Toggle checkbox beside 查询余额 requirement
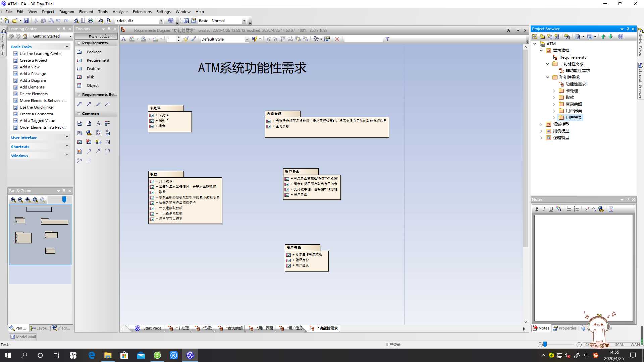Viewport: 644px width, 362px height. (x=269, y=126)
